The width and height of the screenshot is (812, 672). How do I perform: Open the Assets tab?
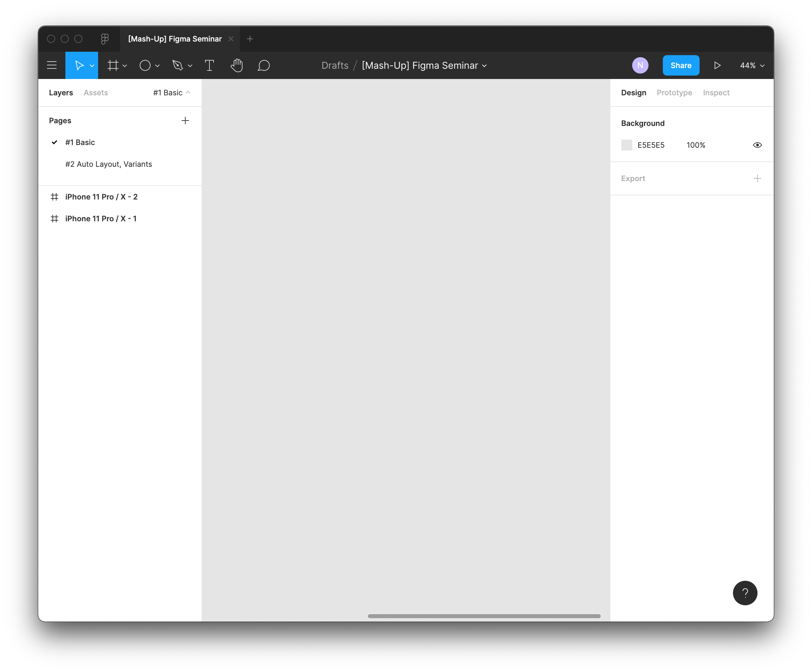[x=95, y=92]
